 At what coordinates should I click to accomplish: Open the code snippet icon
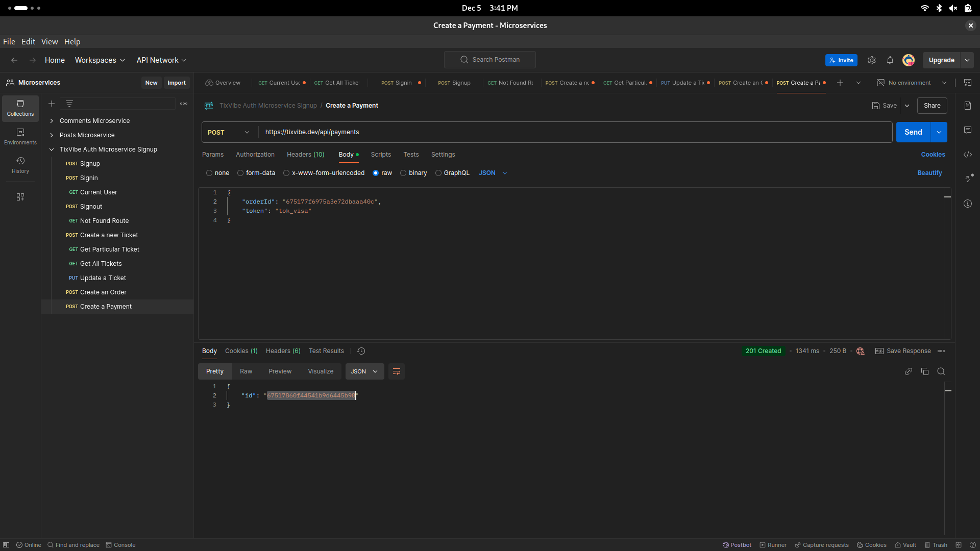[x=968, y=155]
